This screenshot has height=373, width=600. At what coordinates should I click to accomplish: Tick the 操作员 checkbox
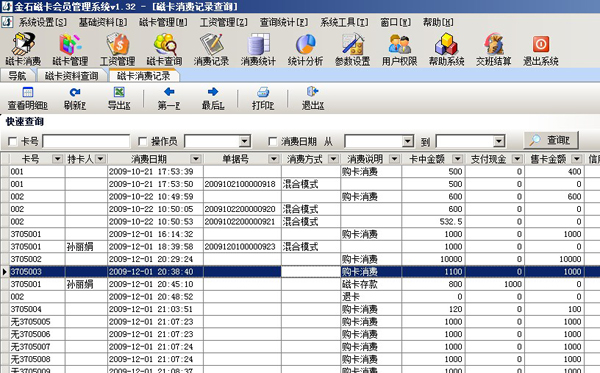(x=142, y=142)
